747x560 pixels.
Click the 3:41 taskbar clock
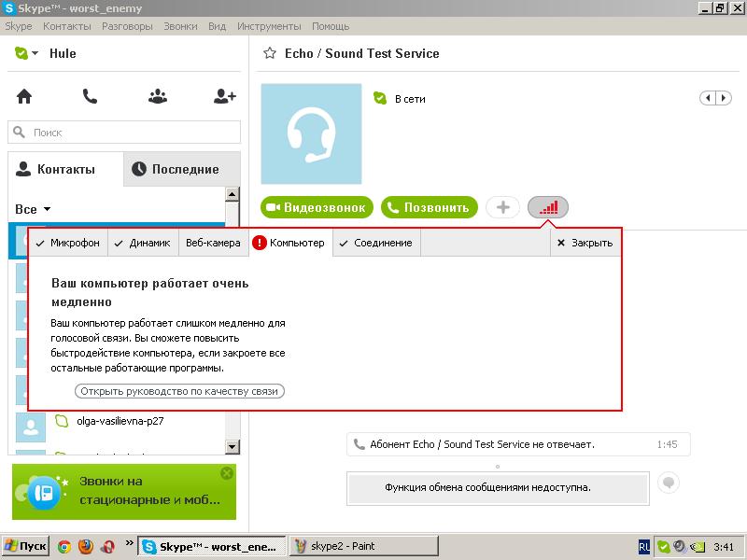coord(724,547)
